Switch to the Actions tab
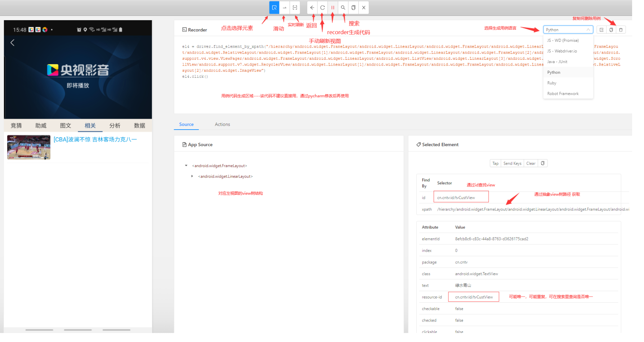Image resolution: width=644 pixels, height=342 pixels. [222, 124]
